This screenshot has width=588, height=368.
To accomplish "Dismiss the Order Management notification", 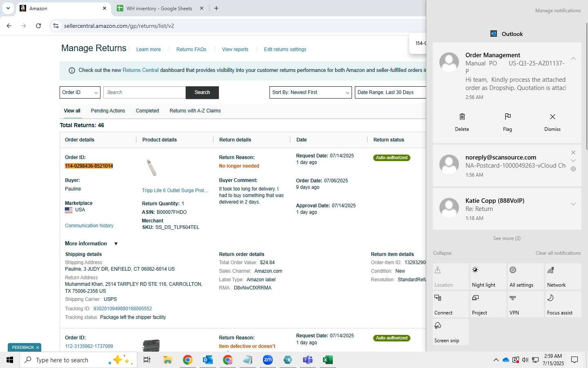I will [552, 122].
